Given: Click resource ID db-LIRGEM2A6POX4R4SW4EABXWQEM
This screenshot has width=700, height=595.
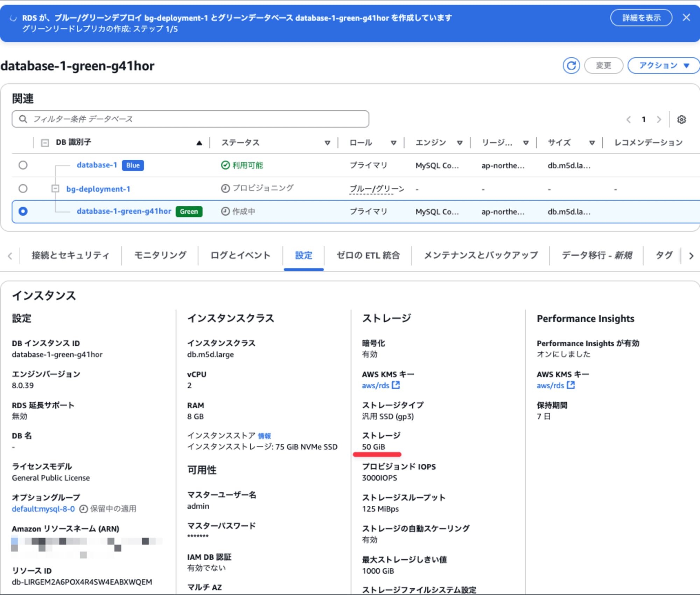Looking at the screenshot, I should click(82, 582).
